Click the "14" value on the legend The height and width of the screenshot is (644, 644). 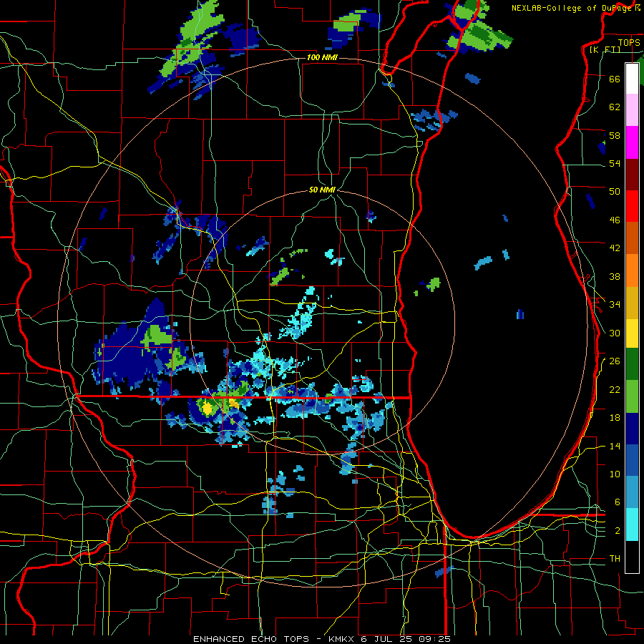tap(615, 446)
